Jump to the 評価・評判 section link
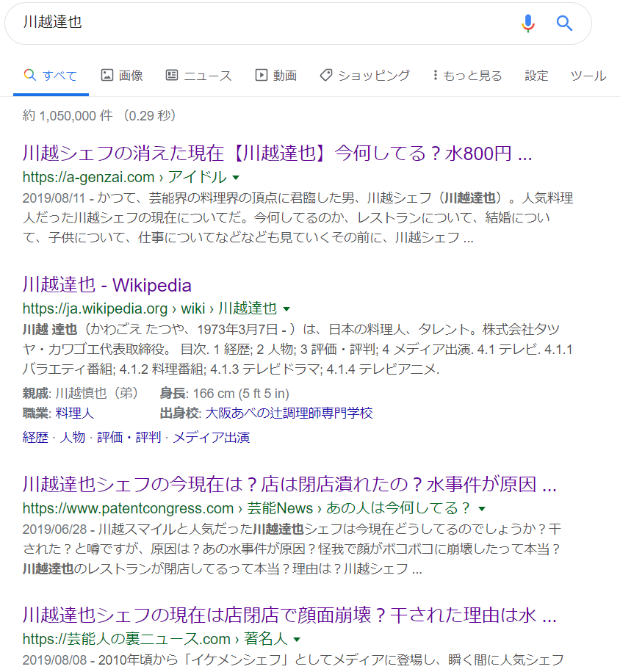The image size is (620, 672). click(x=129, y=437)
